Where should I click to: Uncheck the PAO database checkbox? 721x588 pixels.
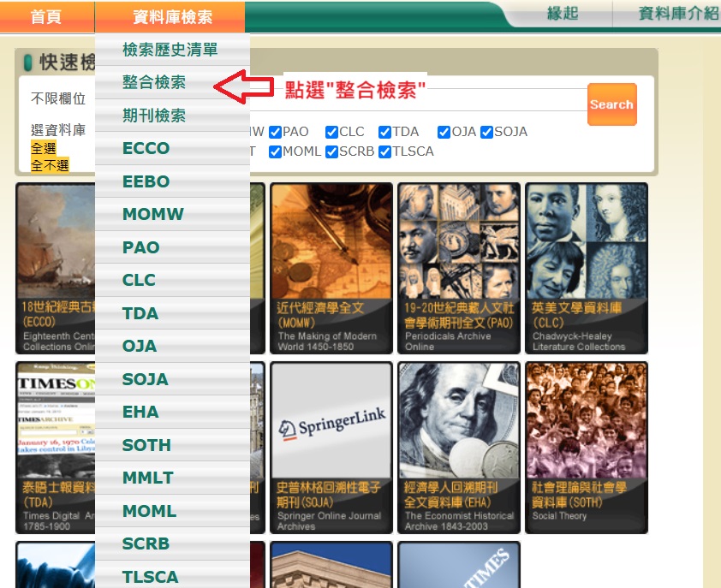coord(276,133)
